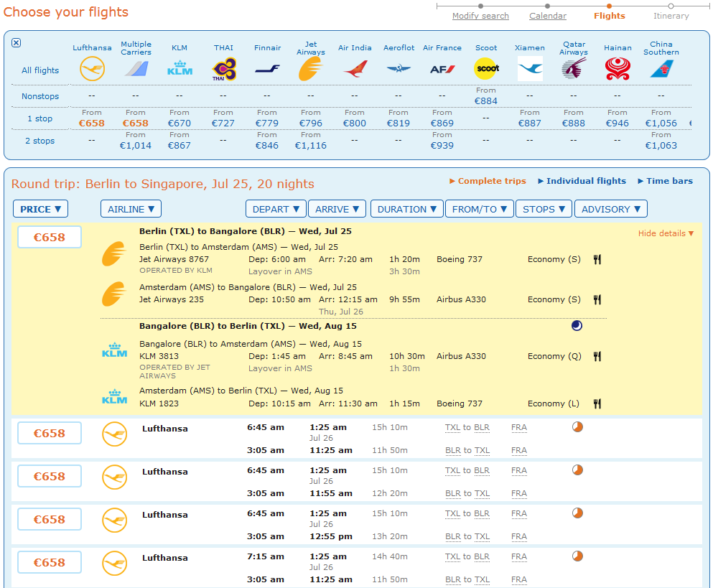The width and height of the screenshot is (713, 588).
Task: Click the Modify search link
Action: pyautogui.click(x=480, y=15)
